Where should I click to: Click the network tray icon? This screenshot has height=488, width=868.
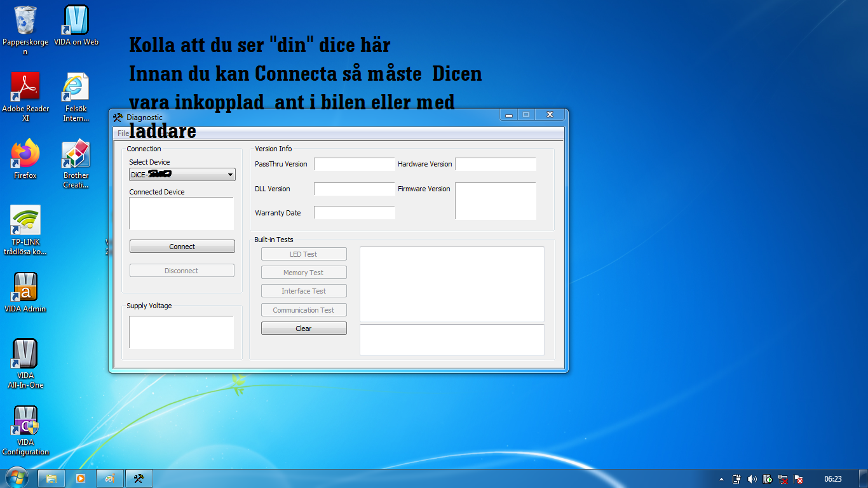(783, 479)
